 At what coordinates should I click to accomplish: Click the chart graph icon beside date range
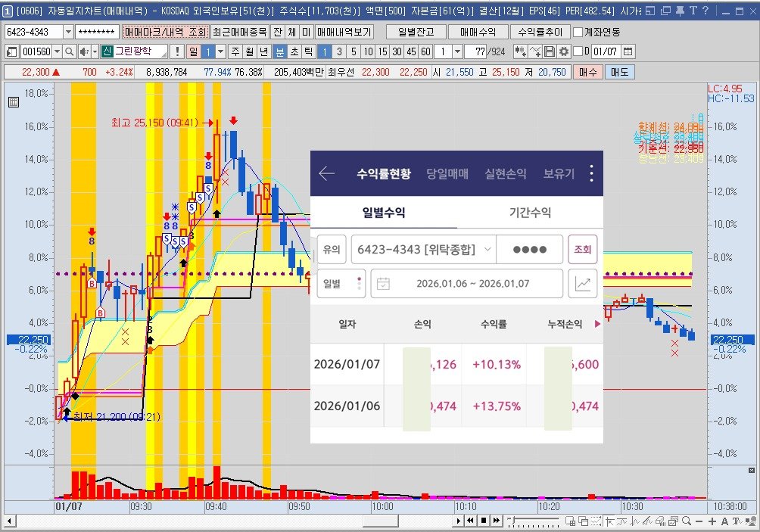[x=583, y=284]
